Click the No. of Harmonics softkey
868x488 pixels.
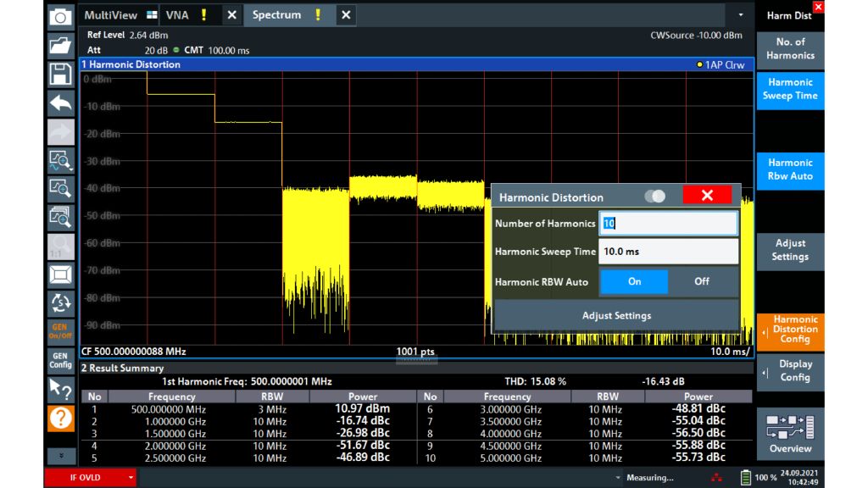click(789, 47)
